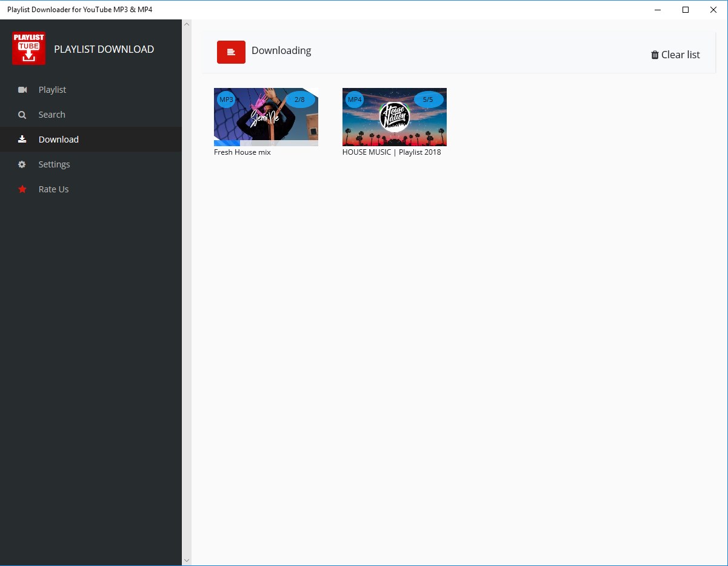Click the sidebar scrollbar down arrow
Screen dimensions: 728x566
point(187,561)
